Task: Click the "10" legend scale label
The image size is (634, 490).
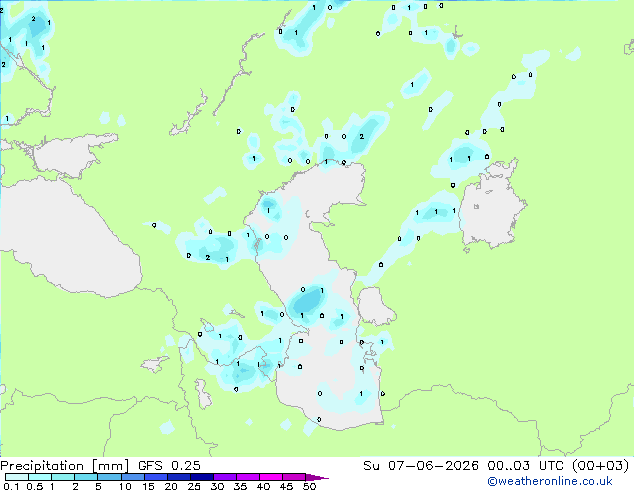Action: 125,486
